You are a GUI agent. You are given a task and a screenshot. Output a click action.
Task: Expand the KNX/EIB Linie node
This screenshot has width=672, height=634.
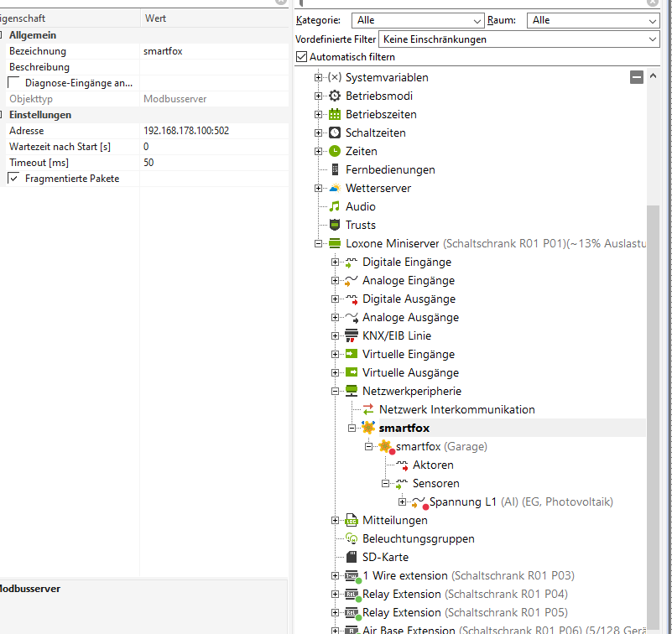point(335,335)
